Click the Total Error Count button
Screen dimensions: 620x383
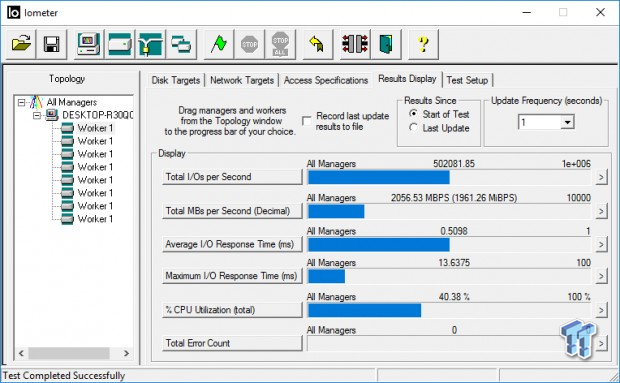point(232,343)
